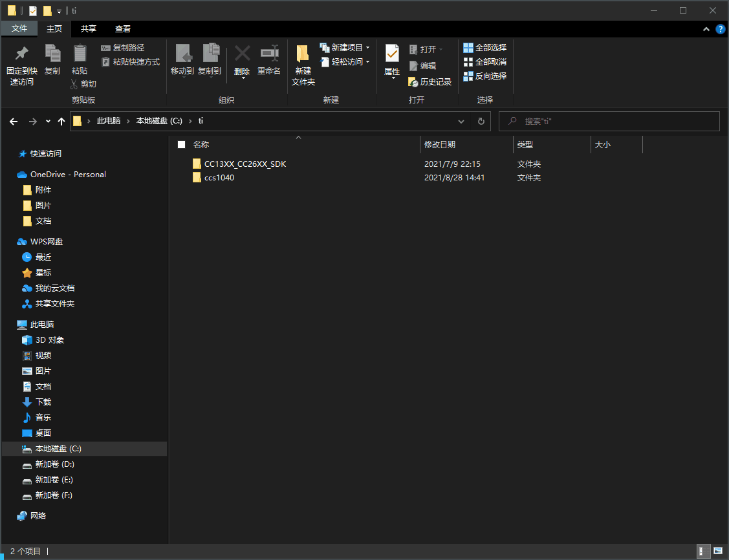Click the 粘贴 (Paste) icon
This screenshot has height=560, width=729.
pos(79,64)
